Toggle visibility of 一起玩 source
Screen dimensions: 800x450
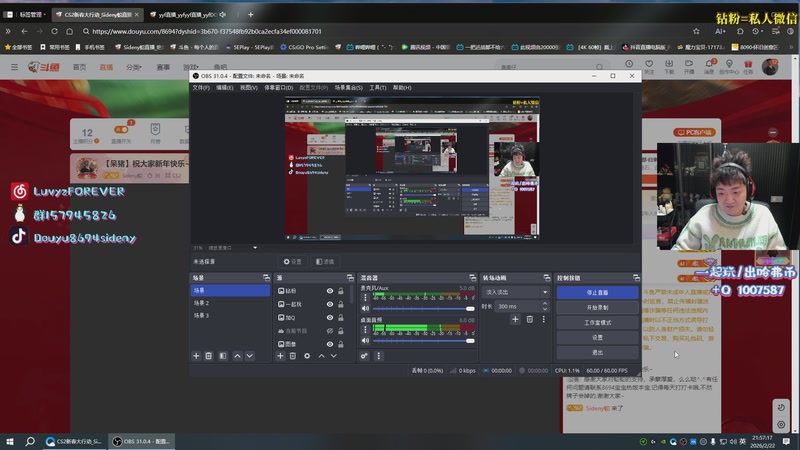(x=330, y=304)
